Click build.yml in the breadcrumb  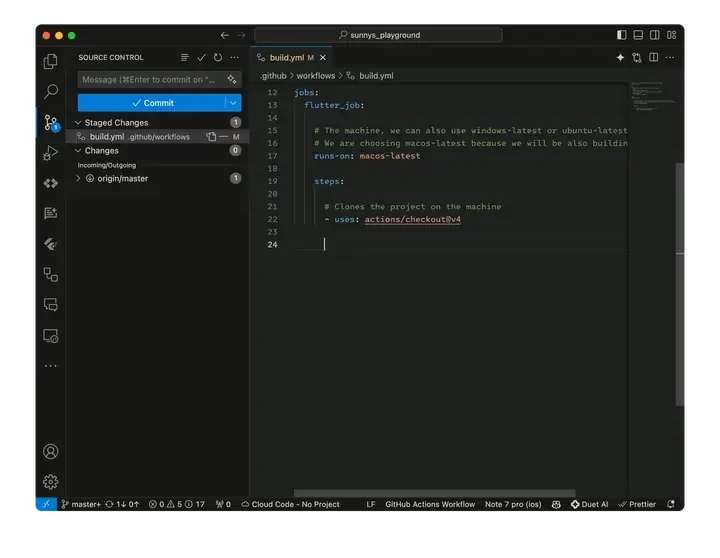[x=376, y=76]
